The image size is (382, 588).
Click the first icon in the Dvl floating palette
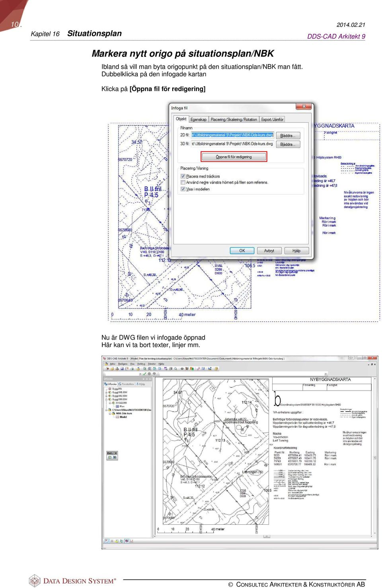point(110,457)
